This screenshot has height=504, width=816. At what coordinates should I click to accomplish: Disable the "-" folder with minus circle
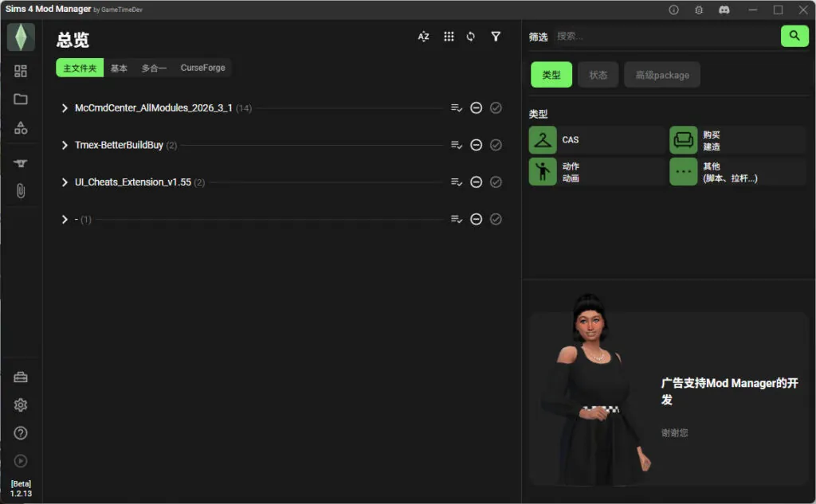(477, 219)
